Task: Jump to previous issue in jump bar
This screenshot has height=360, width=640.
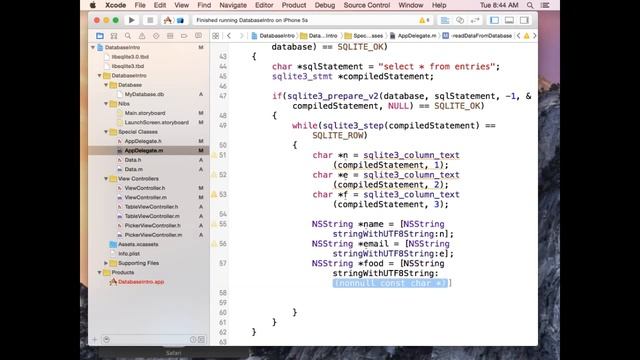Action: coord(518,36)
